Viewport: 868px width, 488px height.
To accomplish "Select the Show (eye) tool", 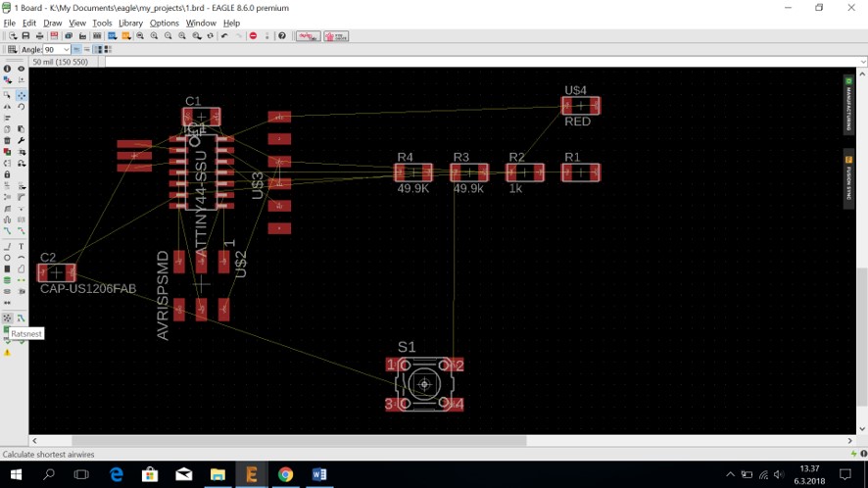I will coord(21,69).
